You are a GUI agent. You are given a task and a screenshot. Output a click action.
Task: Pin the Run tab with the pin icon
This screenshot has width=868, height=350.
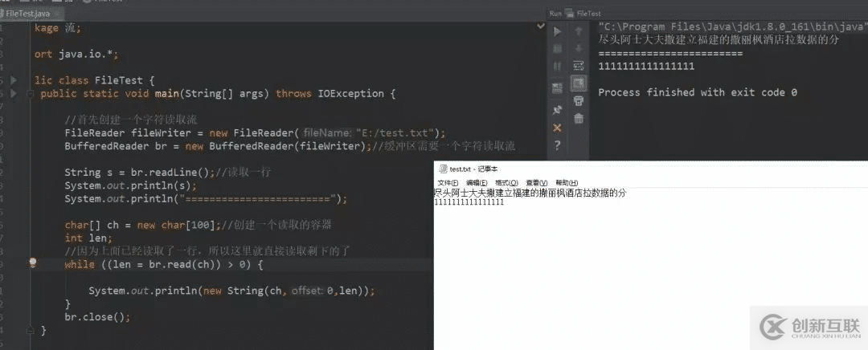point(558,110)
